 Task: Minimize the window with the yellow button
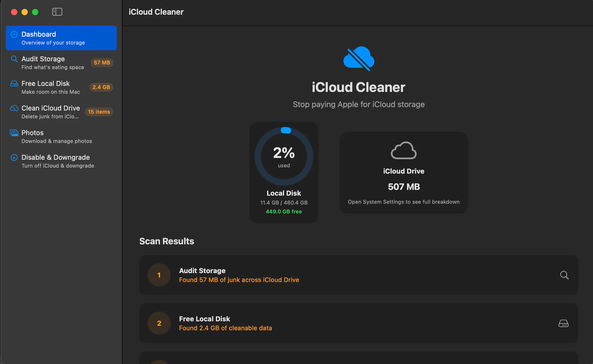(25, 12)
